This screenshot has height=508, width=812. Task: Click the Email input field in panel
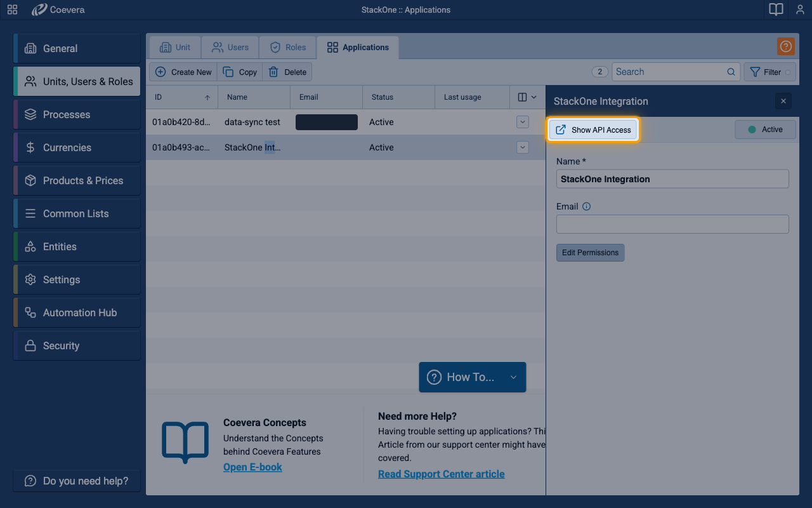(x=672, y=224)
